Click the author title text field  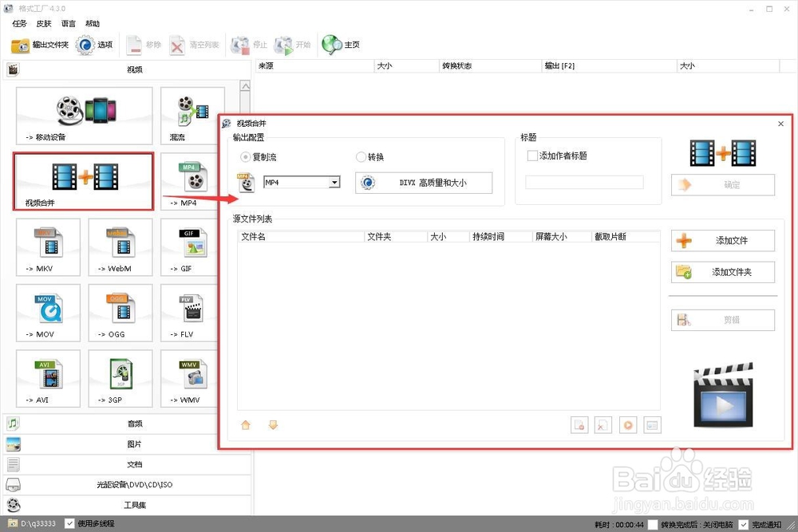coord(584,182)
